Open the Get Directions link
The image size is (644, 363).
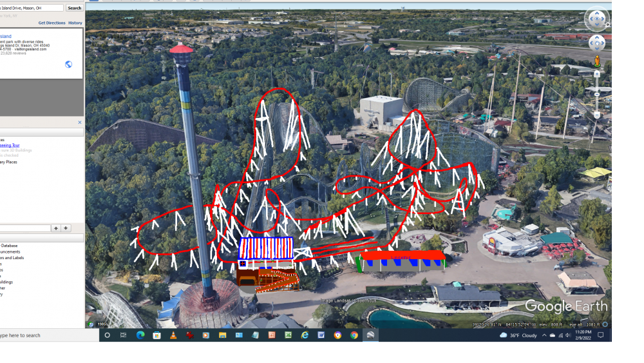(52, 23)
